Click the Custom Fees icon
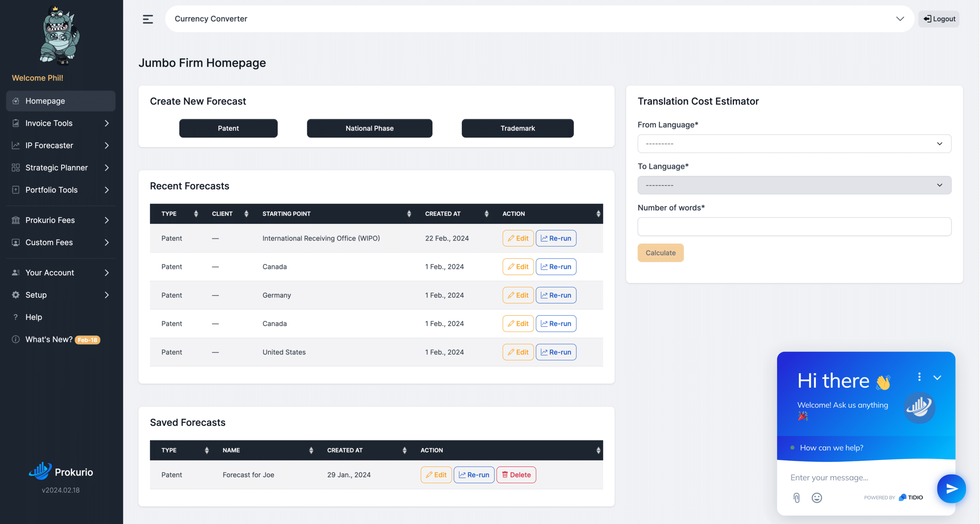The width and height of the screenshot is (980, 524). tap(16, 242)
